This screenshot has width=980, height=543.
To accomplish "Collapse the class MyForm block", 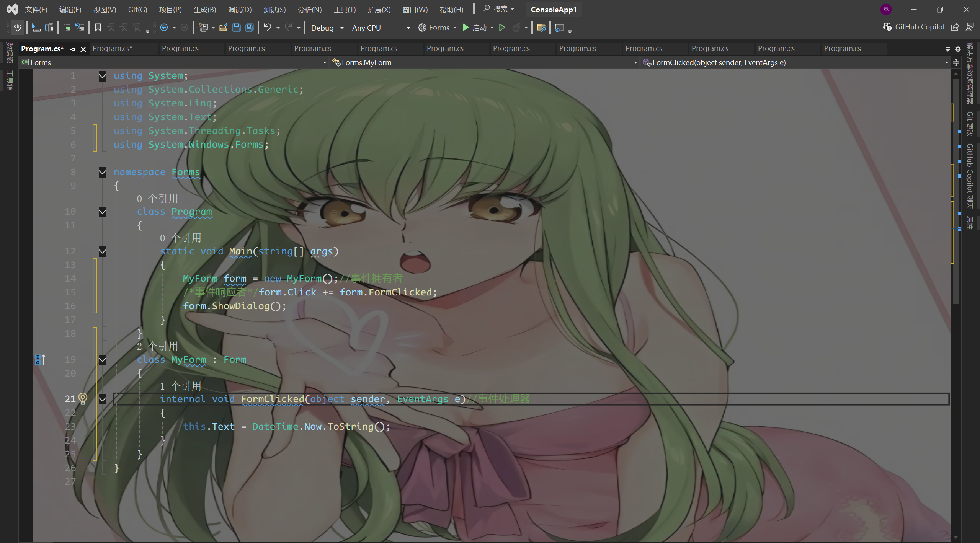I will click(102, 360).
